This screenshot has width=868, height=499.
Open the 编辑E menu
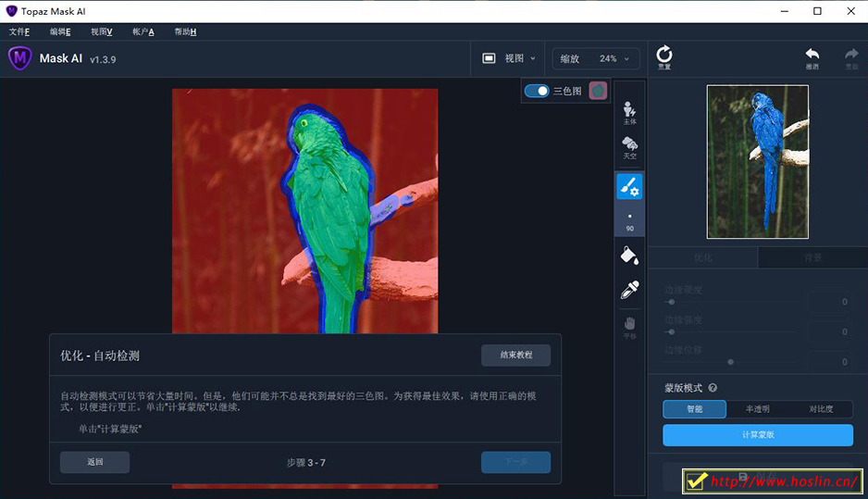click(x=60, y=31)
